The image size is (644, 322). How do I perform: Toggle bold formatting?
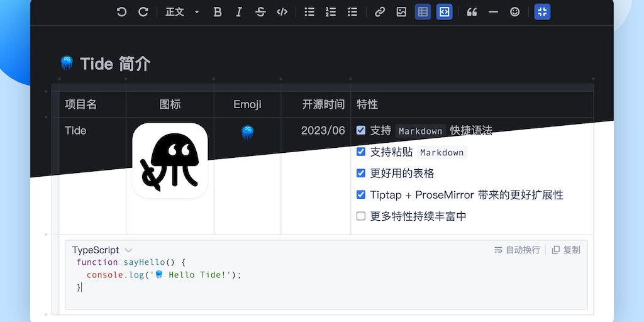218,12
